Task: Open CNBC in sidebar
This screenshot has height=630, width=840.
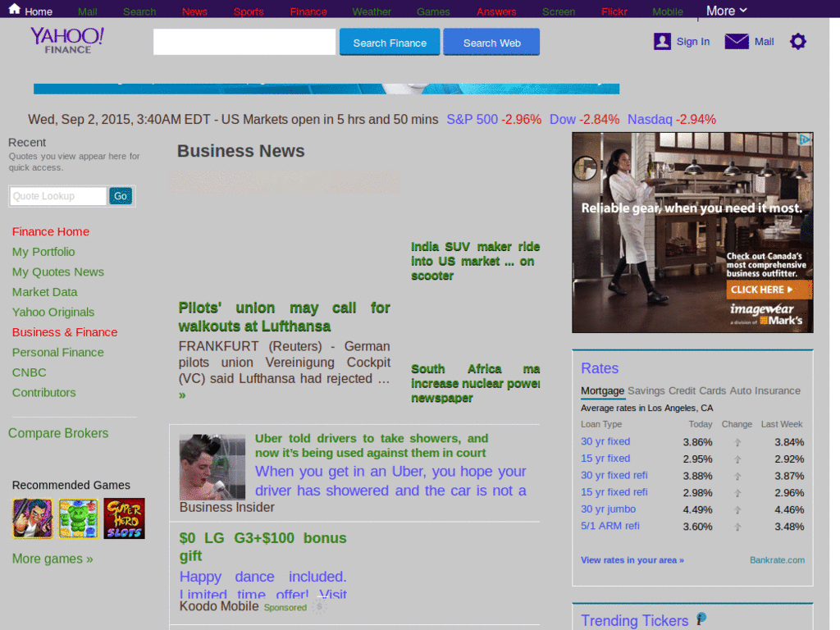Action: 29,372
